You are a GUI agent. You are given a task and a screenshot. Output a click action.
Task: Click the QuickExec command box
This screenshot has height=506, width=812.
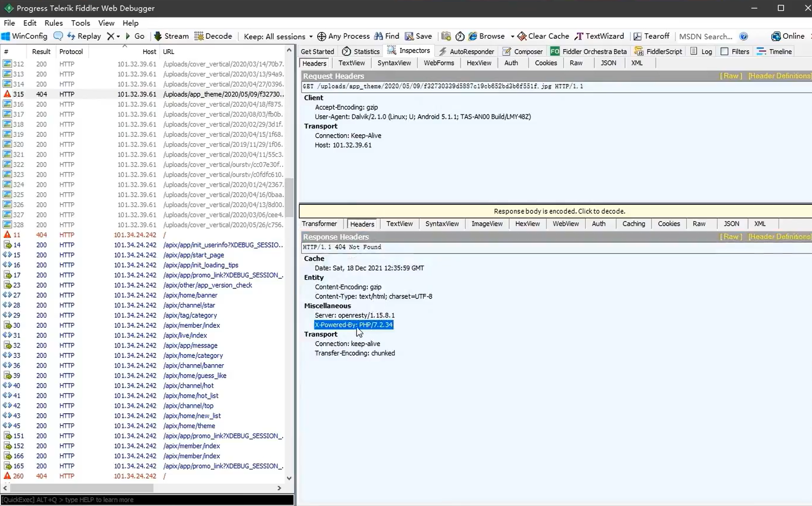click(147, 500)
